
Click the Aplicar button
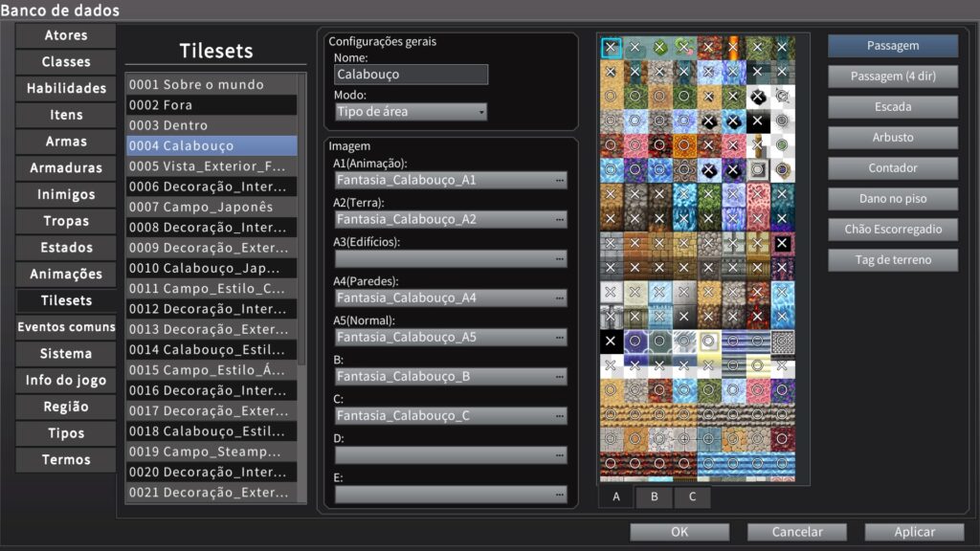coord(914,532)
